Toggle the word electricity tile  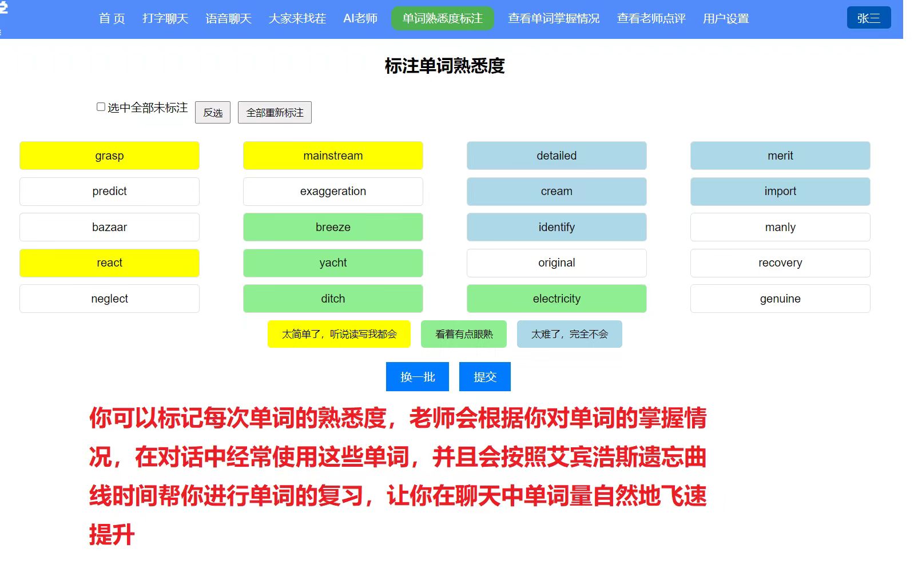coord(556,298)
